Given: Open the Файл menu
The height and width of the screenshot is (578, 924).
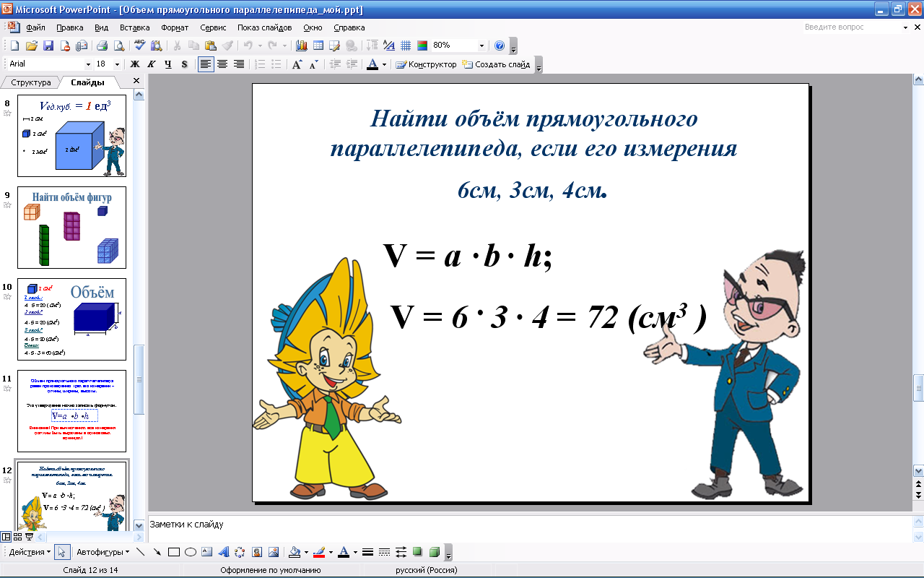Looking at the screenshot, I should [x=35, y=27].
